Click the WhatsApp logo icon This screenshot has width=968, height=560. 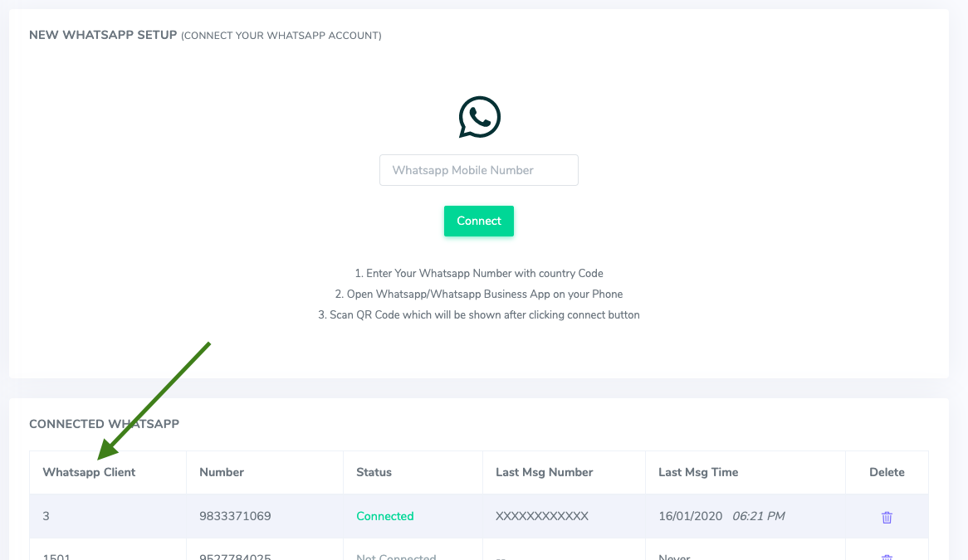coord(479,117)
